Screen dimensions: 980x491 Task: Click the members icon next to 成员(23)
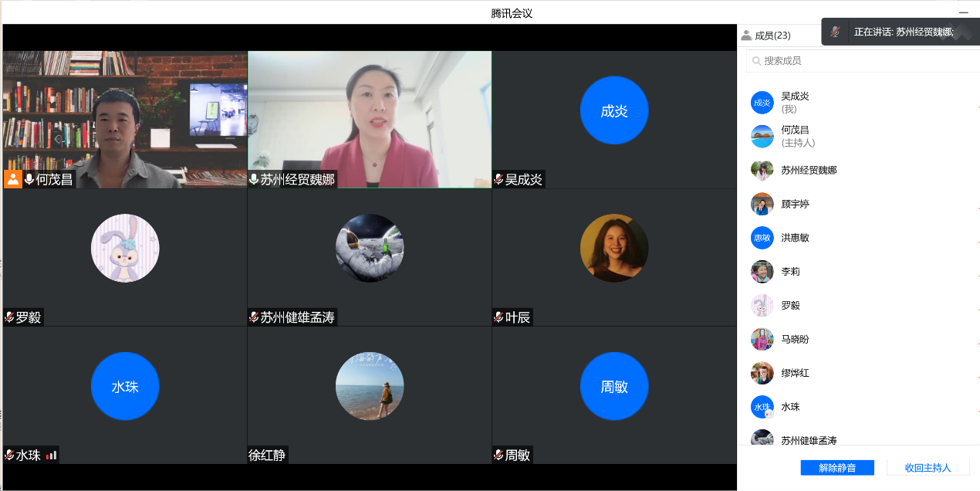click(x=746, y=36)
